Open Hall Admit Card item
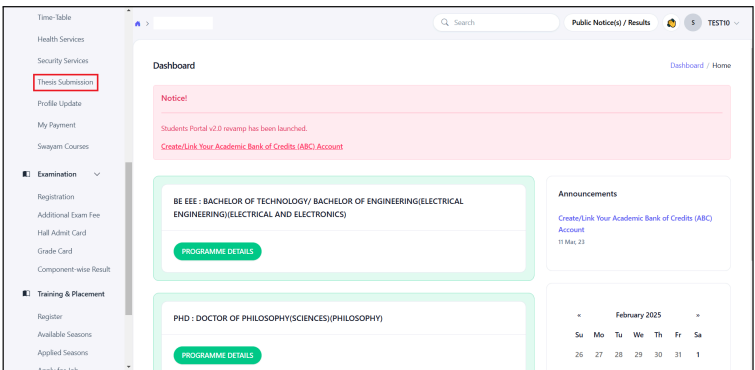The image size is (755, 370). tap(62, 233)
